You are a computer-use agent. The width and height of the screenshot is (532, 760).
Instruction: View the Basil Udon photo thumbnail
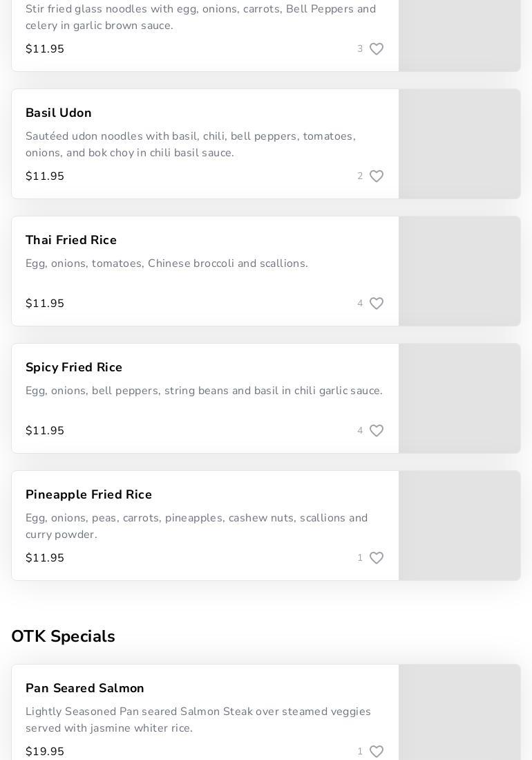point(459,144)
